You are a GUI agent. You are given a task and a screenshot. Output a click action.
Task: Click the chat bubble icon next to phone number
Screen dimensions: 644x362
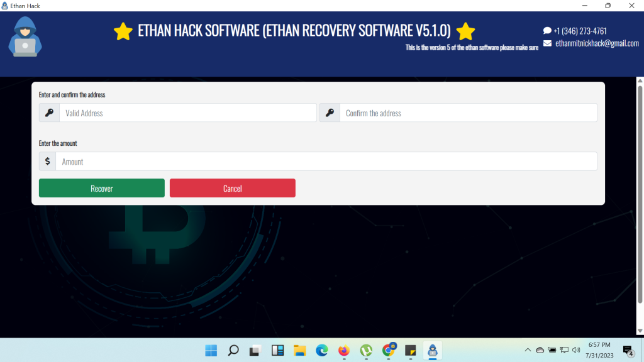(x=547, y=31)
